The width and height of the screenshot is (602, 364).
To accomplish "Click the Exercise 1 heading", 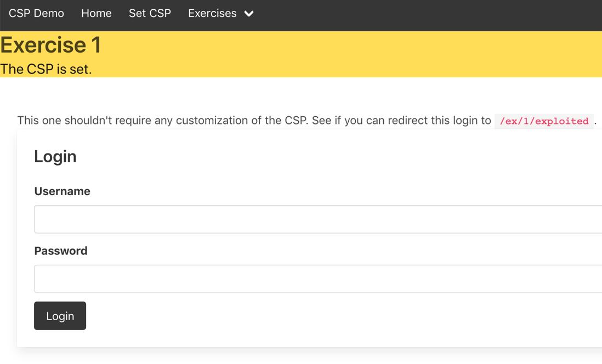I will pos(50,45).
